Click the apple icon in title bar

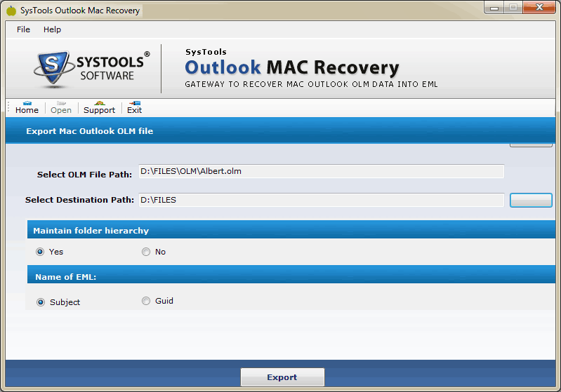click(11, 11)
